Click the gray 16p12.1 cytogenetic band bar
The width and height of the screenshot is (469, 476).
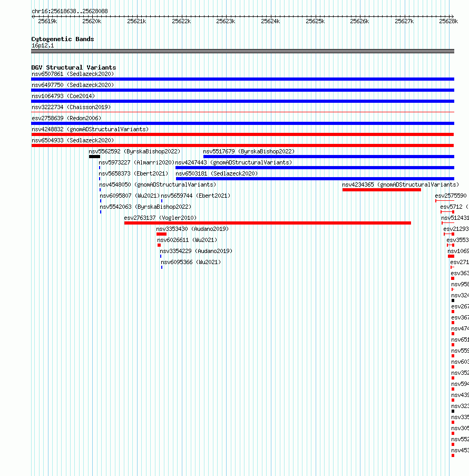click(242, 51)
